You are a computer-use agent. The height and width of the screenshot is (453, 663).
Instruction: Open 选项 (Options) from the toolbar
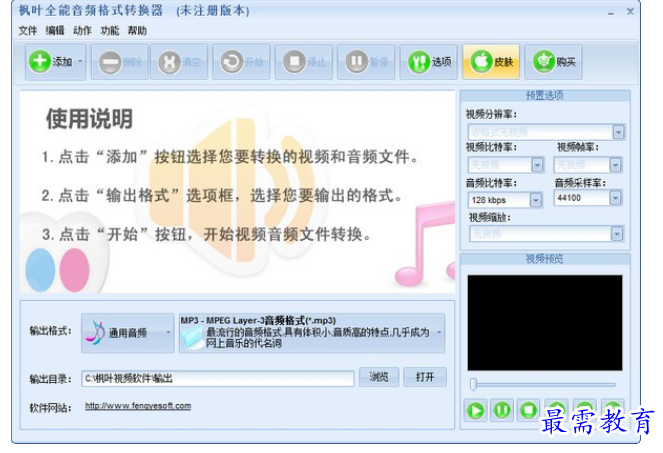429,62
